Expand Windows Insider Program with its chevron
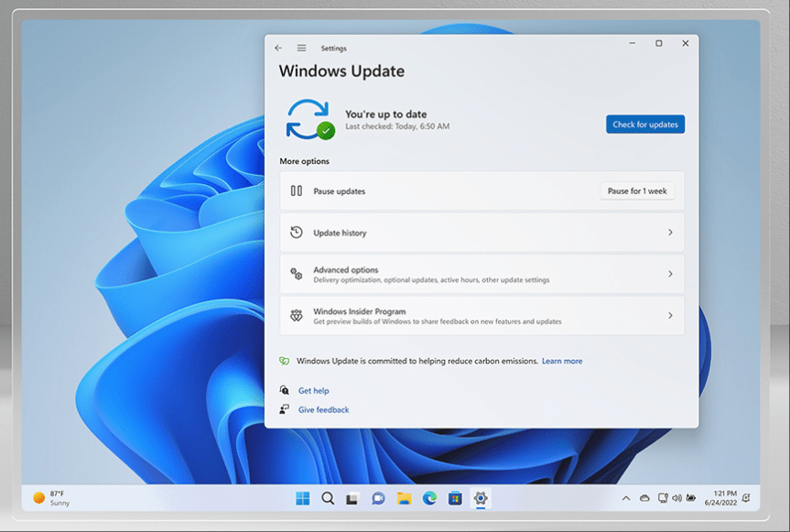The image size is (790, 532). point(670,315)
